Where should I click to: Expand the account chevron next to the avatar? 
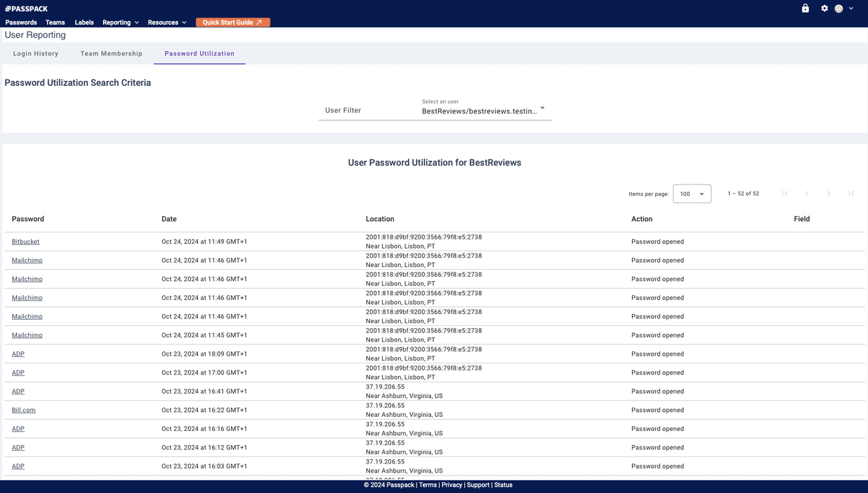coord(851,8)
